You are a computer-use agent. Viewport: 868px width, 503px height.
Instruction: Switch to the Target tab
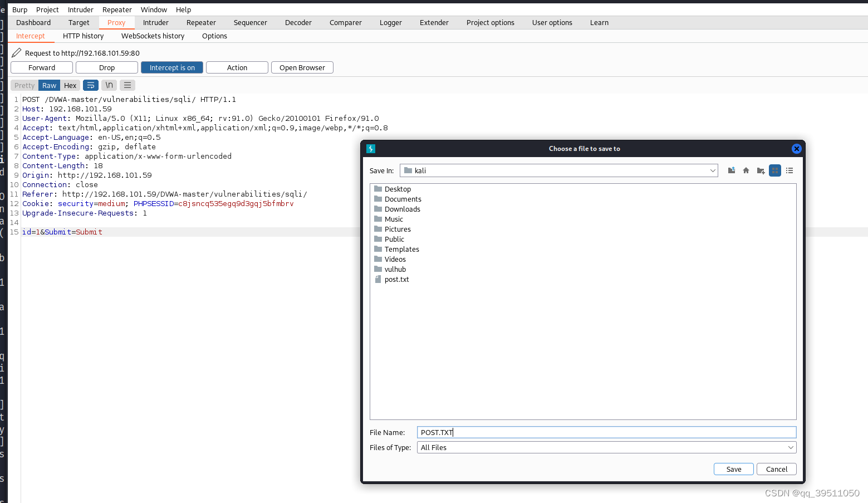79,22
